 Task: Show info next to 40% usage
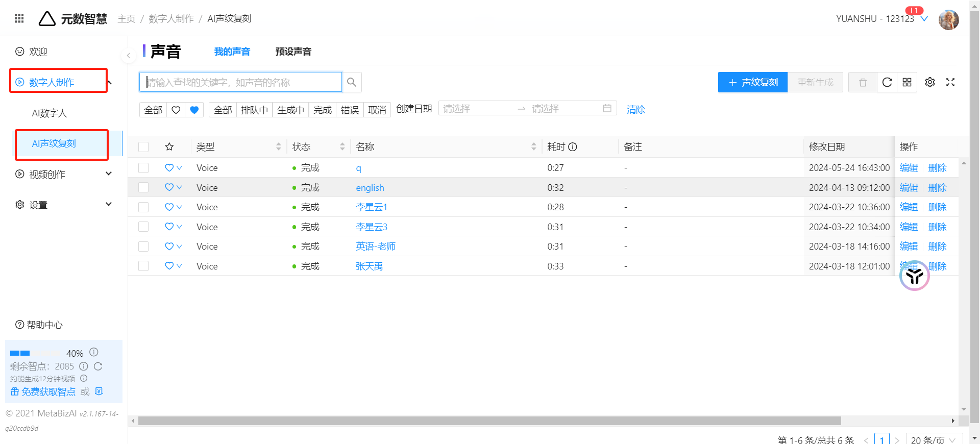(x=94, y=352)
